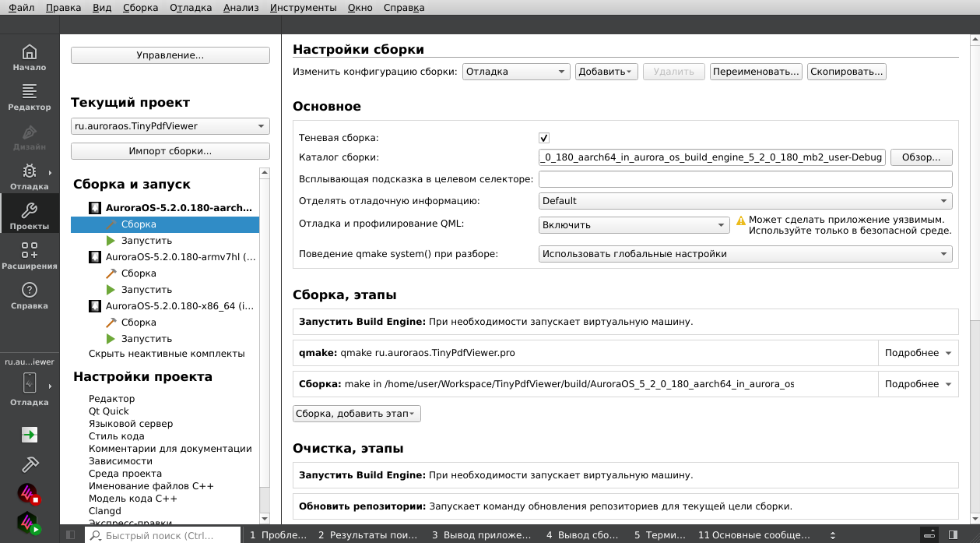Uncheck the Теневая сборка checkbox

click(544, 138)
